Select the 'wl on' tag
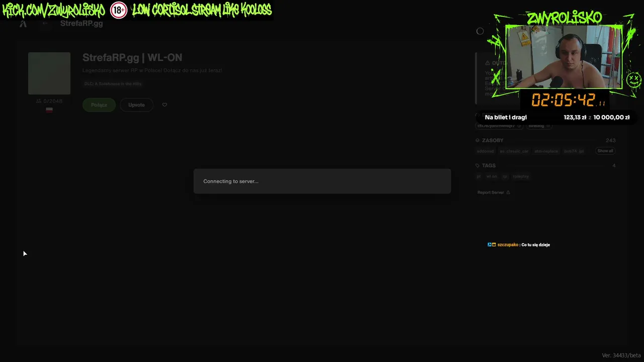The height and width of the screenshot is (362, 644). tap(492, 176)
